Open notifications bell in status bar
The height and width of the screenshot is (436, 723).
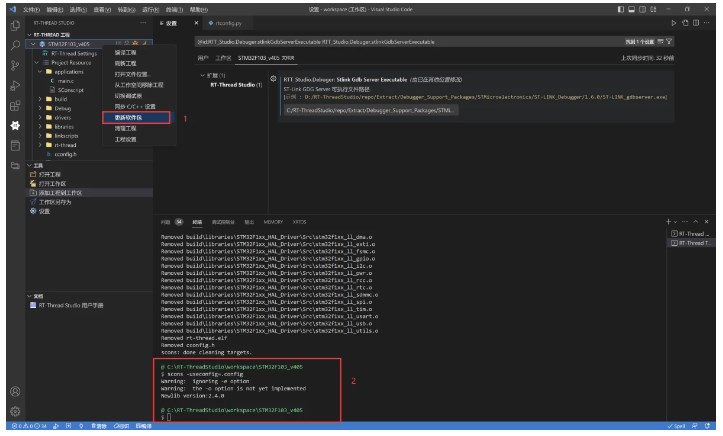pos(707,426)
